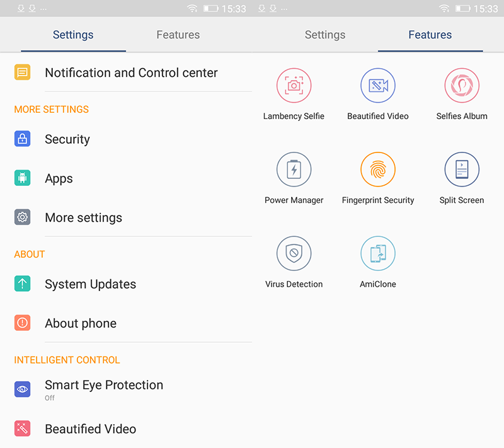Open Beautified Video in settings list

[x=126, y=428]
